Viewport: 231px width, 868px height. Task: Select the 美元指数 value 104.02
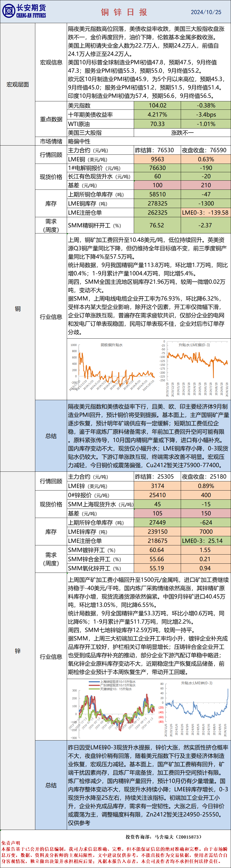pyautogui.click(x=157, y=105)
